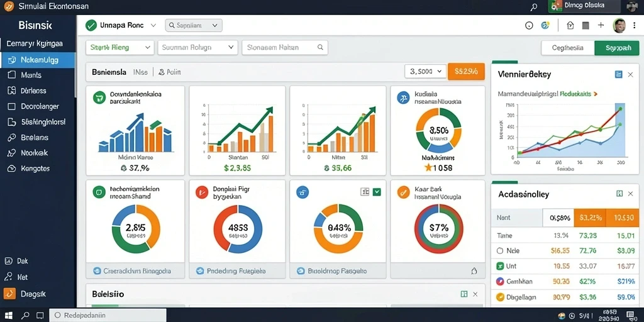644x322 pixels.
Task: Open the Dragsik icon in the sidebar bottom
Action: pos(9,294)
